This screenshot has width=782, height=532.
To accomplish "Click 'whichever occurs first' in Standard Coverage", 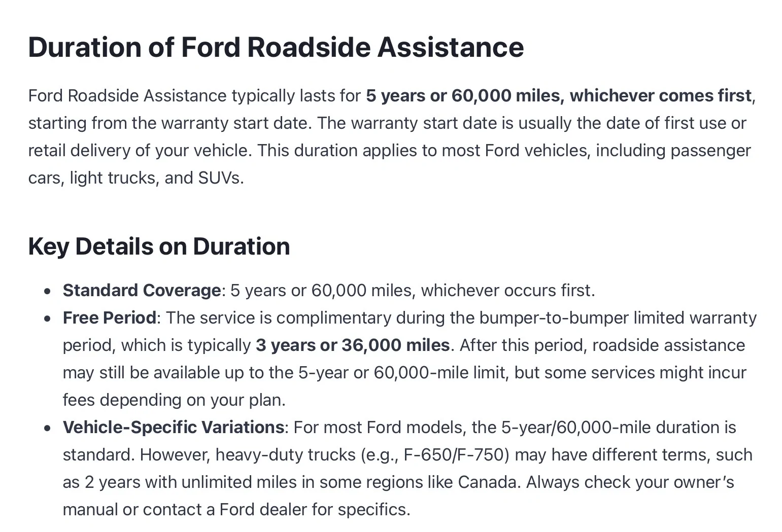I will [x=506, y=290].
